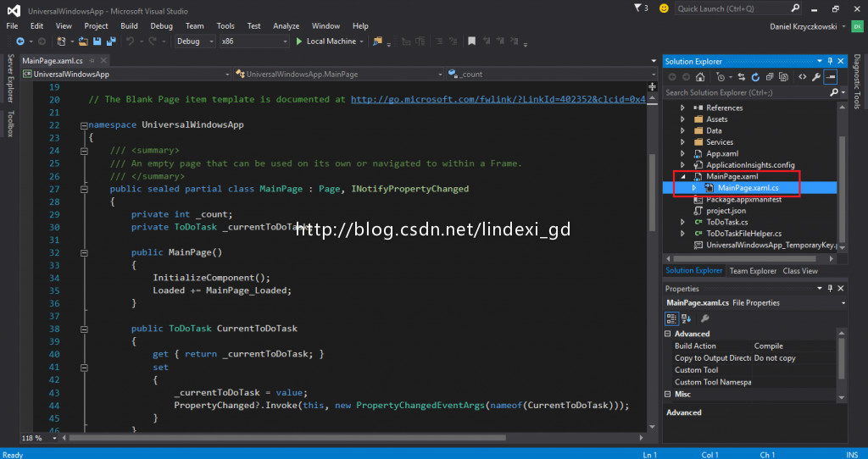Click the Redo arrow in toolbar
The height and width of the screenshot is (459, 868).
pyautogui.click(x=153, y=41)
